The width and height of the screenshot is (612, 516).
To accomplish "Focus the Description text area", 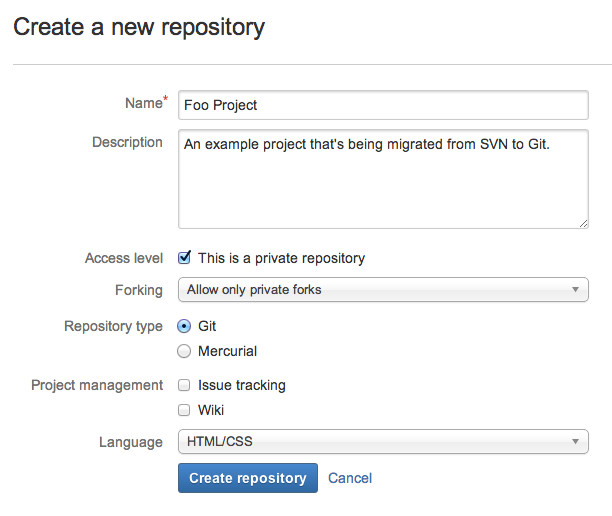I will [383, 178].
